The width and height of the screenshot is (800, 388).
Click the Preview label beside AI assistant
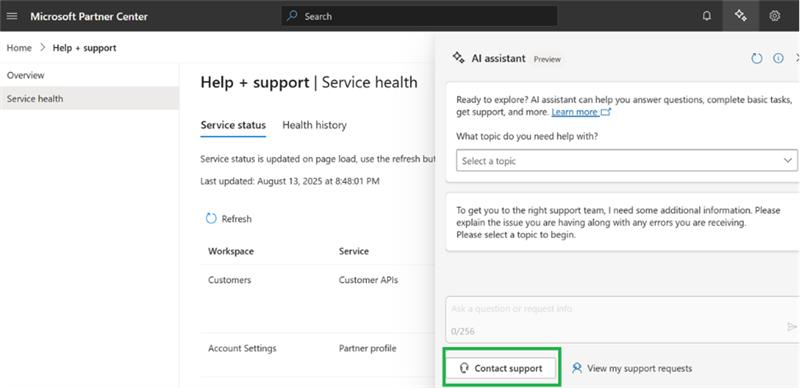click(547, 59)
